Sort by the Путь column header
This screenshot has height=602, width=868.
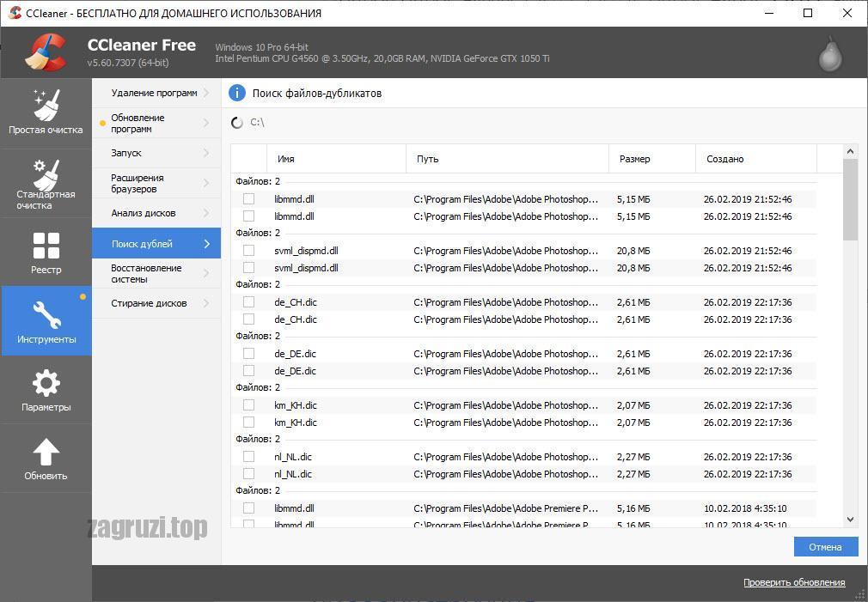[x=507, y=159]
